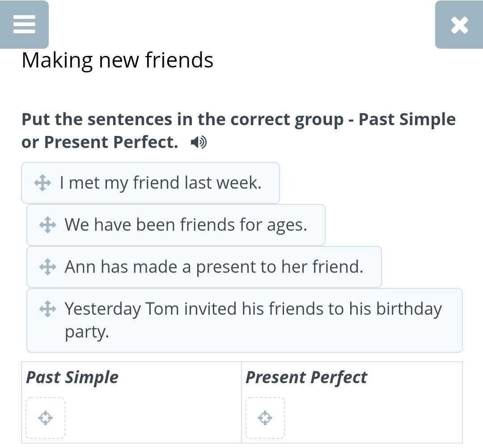The width and height of the screenshot is (483, 448).
Task: Click empty space in the Present Perfect column
Action: [371, 418]
